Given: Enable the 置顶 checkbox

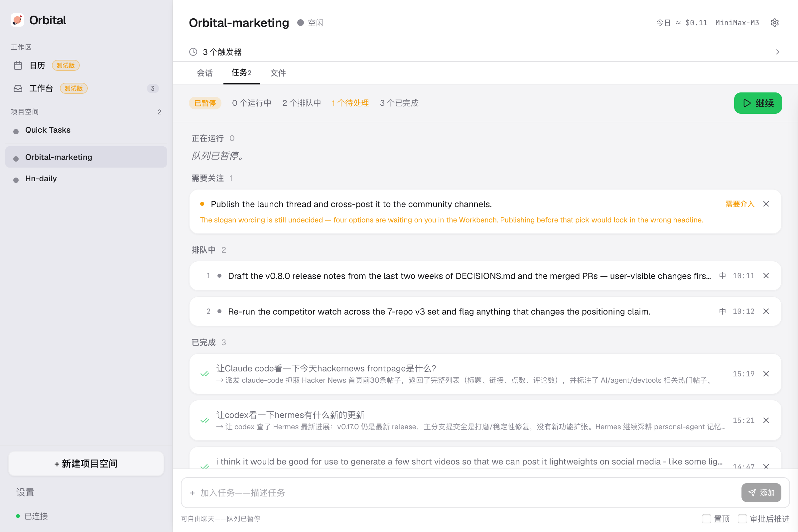Looking at the screenshot, I should 706,519.
